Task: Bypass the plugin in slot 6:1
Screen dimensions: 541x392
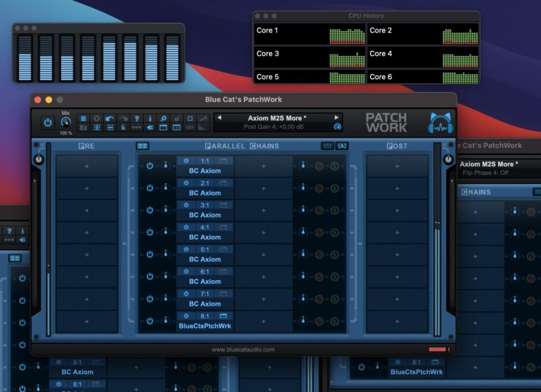Action: tap(186, 272)
